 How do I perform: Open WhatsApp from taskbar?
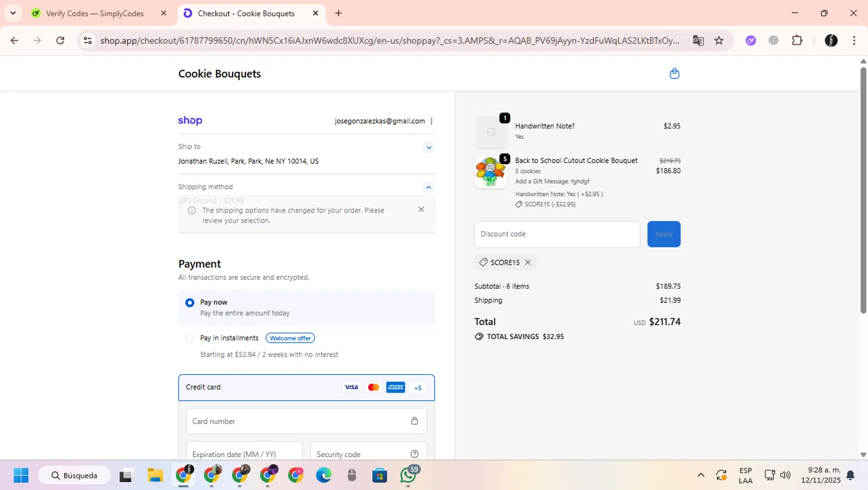coord(408,476)
